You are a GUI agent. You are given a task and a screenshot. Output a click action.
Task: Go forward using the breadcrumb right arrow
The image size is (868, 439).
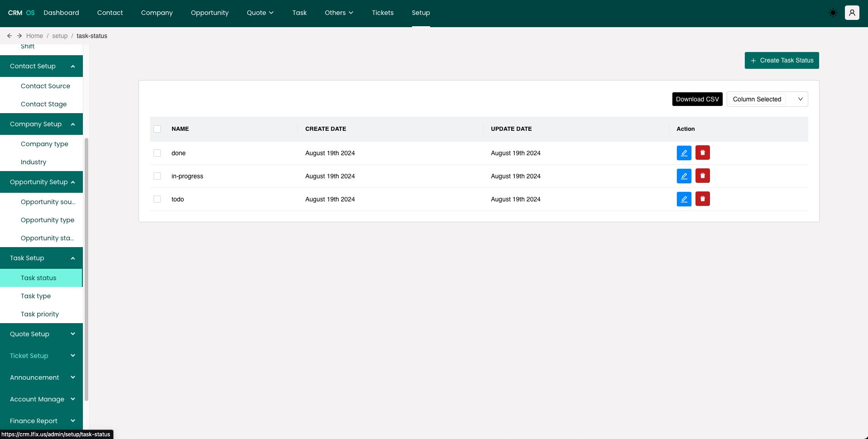click(19, 36)
